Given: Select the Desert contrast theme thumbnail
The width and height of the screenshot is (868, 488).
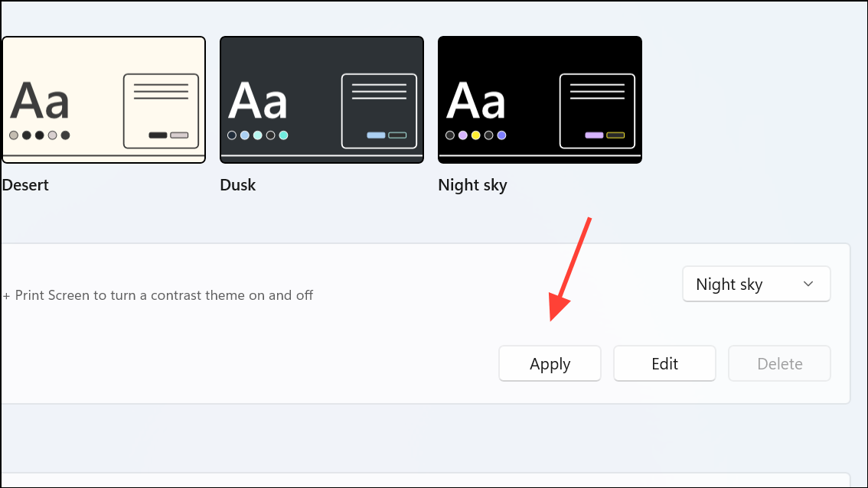Looking at the screenshot, I should (x=104, y=99).
